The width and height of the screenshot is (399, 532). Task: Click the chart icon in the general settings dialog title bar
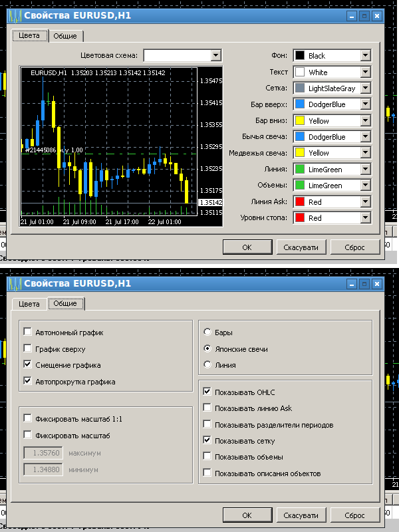[15, 284]
